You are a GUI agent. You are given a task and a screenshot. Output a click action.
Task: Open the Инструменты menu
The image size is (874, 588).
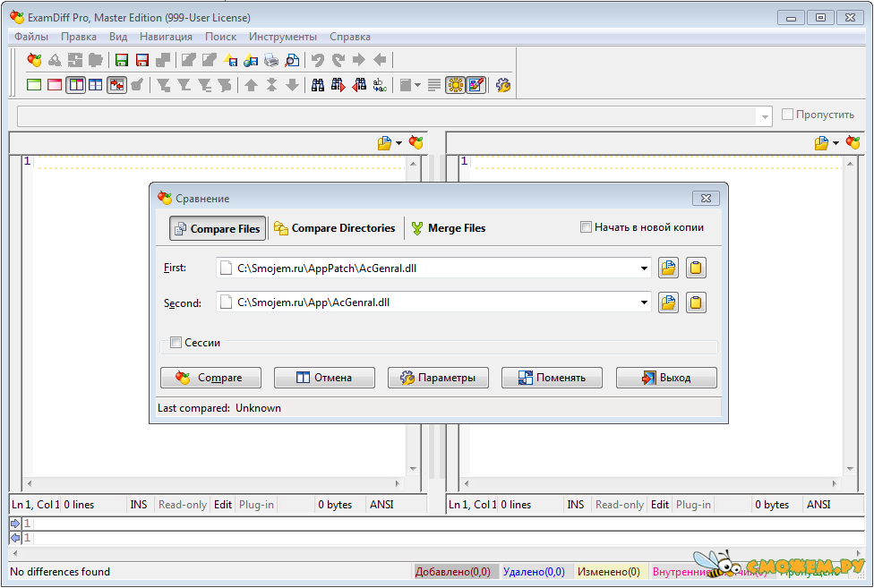coord(283,37)
